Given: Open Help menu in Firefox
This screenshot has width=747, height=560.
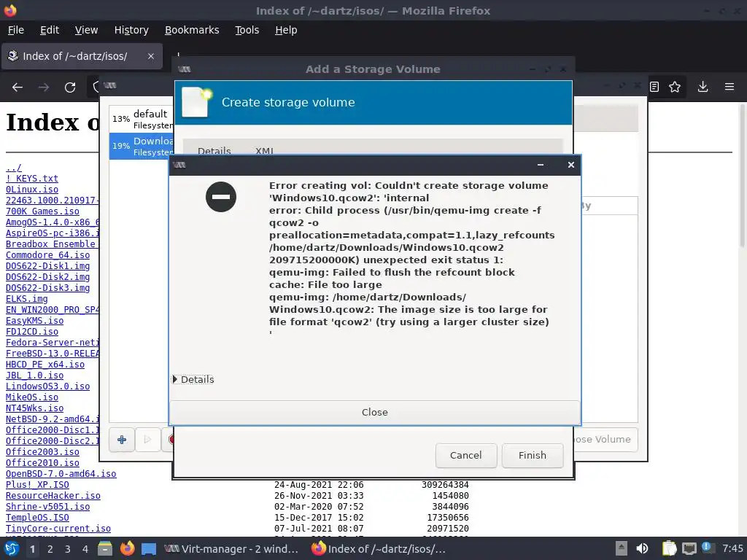Looking at the screenshot, I should 286,30.
